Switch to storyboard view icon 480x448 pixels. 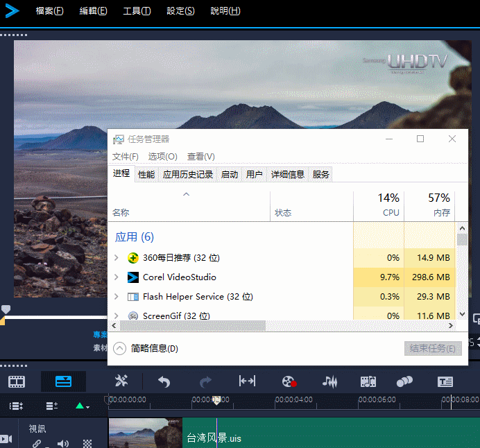(17, 381)
